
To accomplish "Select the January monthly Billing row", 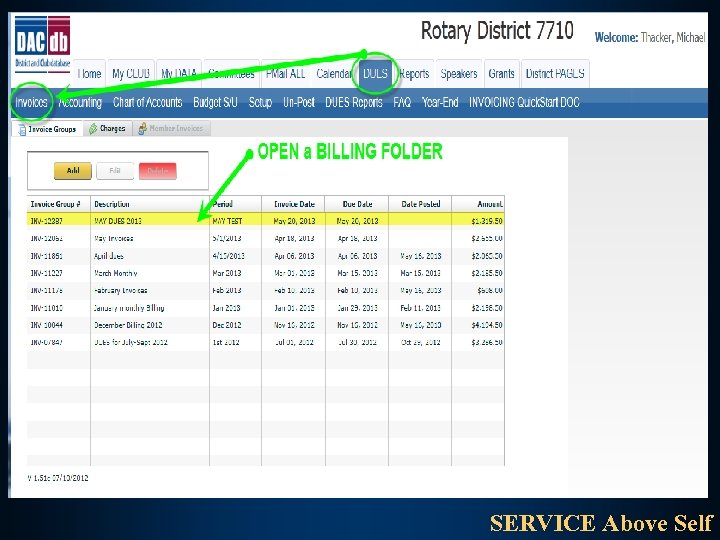I will pyautogui.click(x=266, y=308).
